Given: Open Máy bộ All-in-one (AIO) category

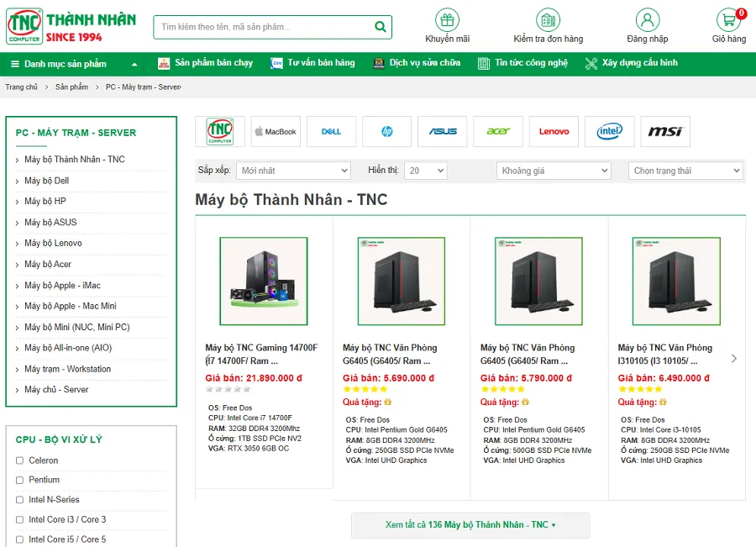Looking at the screenshot, I should pyautogui.click(x=68, y=348).
